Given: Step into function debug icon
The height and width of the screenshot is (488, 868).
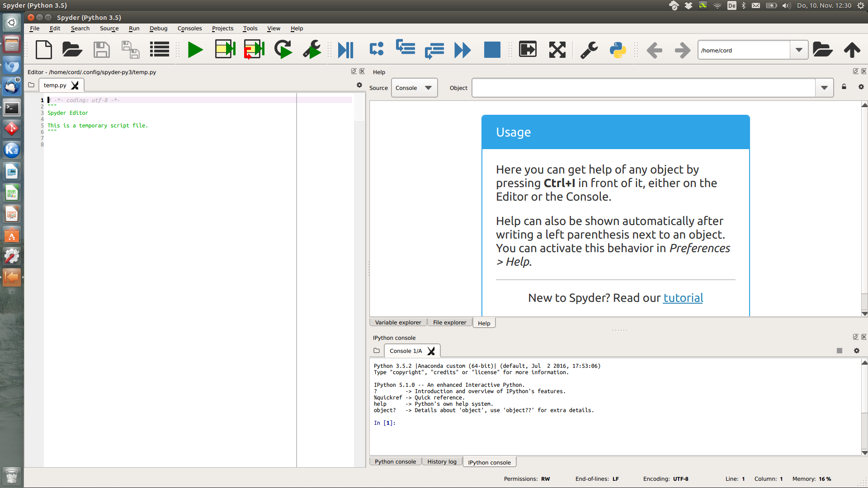Looking at the screenshot, I should pos(406,47).
